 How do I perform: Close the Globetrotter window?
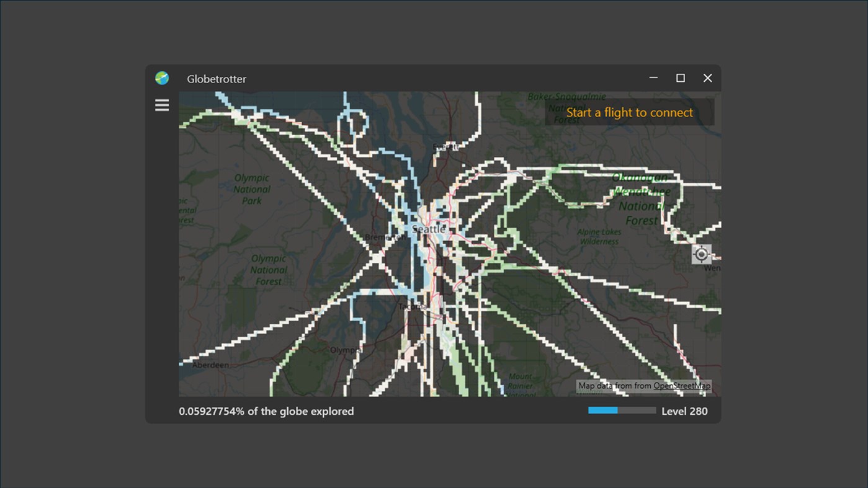pos(707,78)
